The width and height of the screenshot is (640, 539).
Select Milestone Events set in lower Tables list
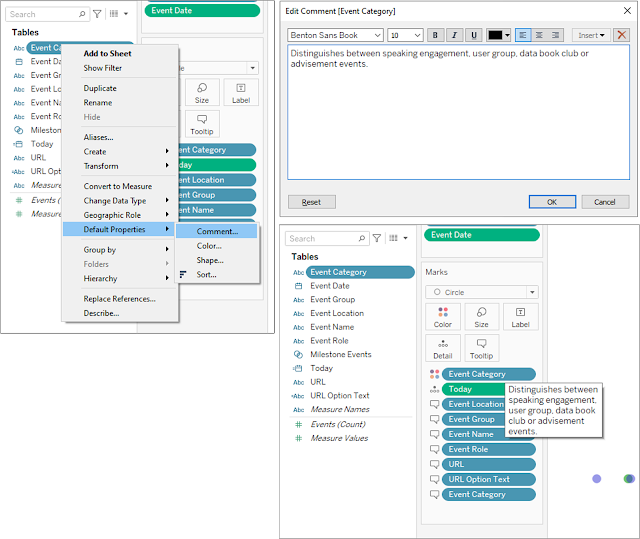coord(340,355)
